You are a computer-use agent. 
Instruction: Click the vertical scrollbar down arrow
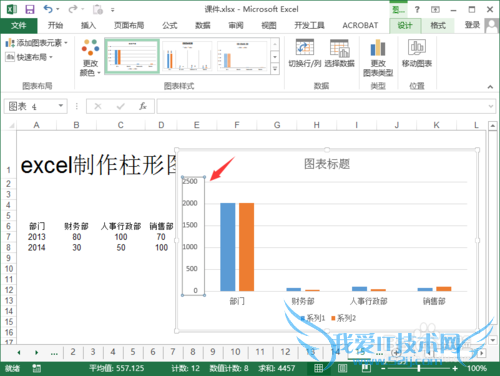click(x=493, y=340)
